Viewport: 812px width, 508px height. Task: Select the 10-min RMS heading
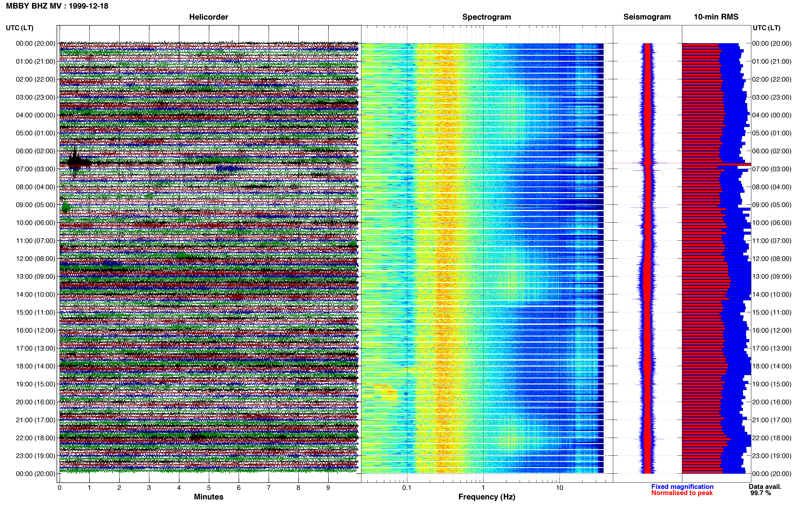716,17
